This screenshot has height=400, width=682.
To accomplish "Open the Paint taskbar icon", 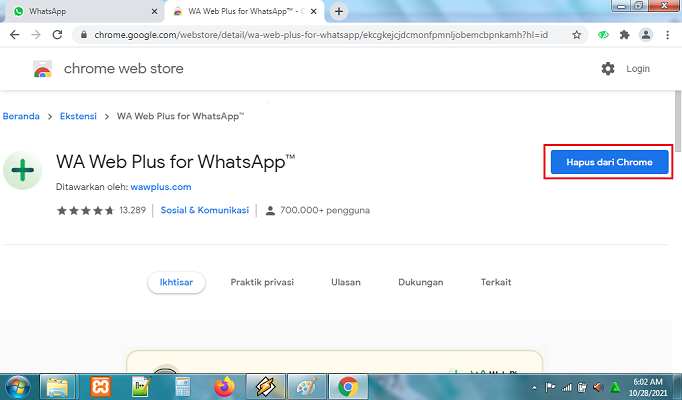I will (307, 387).
